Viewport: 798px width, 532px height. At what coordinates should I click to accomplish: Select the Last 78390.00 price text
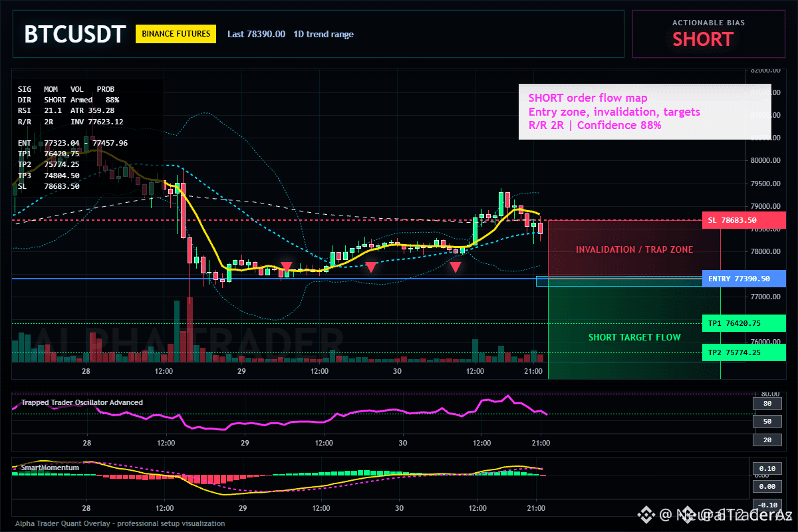coord(256,34)
